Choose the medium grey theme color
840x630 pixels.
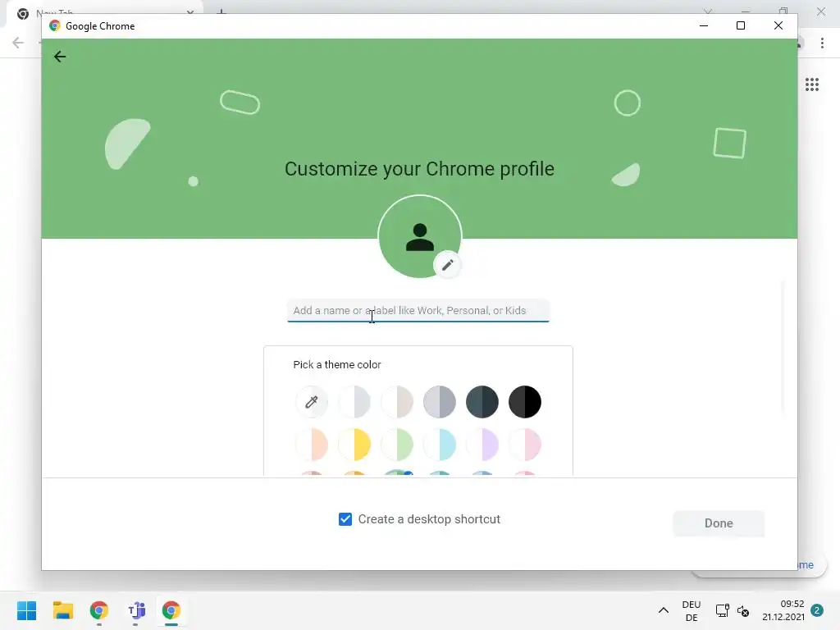(x=440, y=402)
